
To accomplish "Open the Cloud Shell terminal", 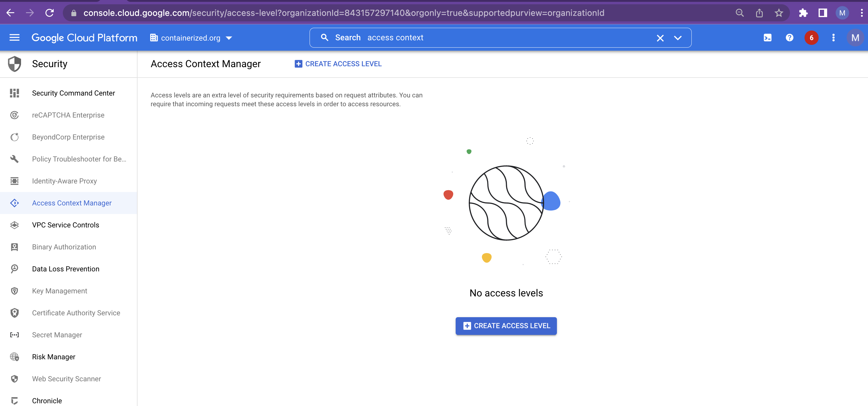I will coord(767,38).
